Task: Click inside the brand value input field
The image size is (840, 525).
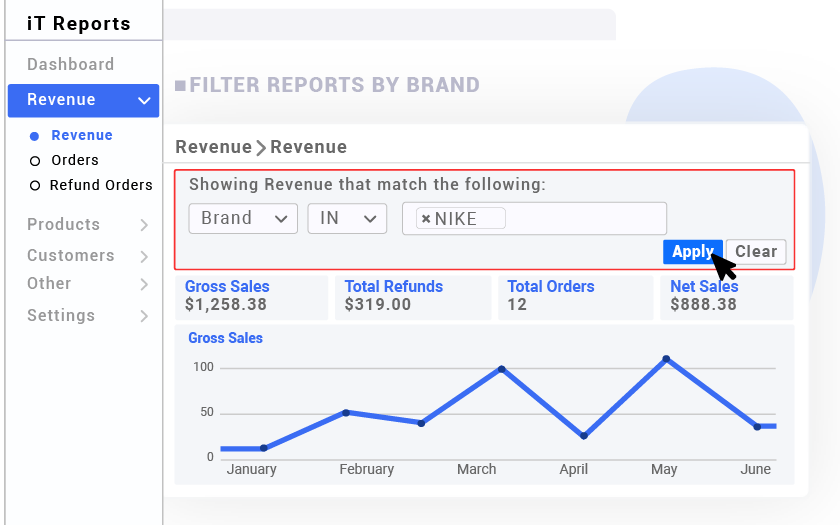Action: pyautogui.click(x=585, y=219)
